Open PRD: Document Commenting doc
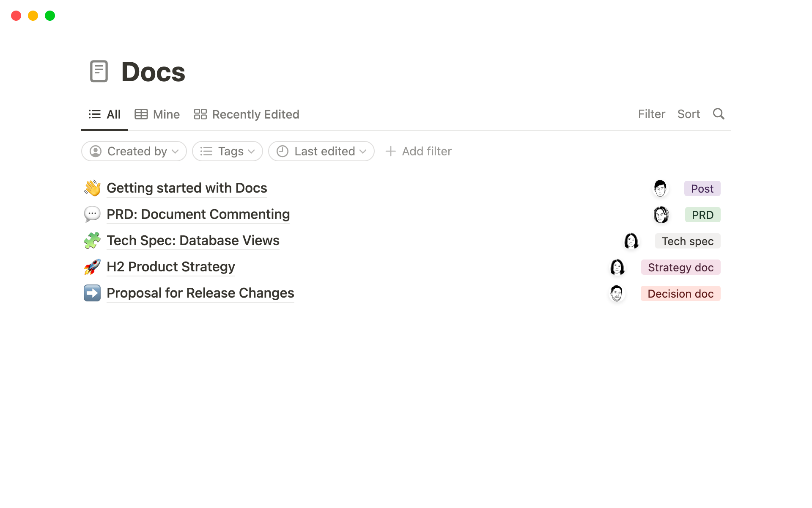The height and width of the screenshot is (508, 812). pos(198,214)
